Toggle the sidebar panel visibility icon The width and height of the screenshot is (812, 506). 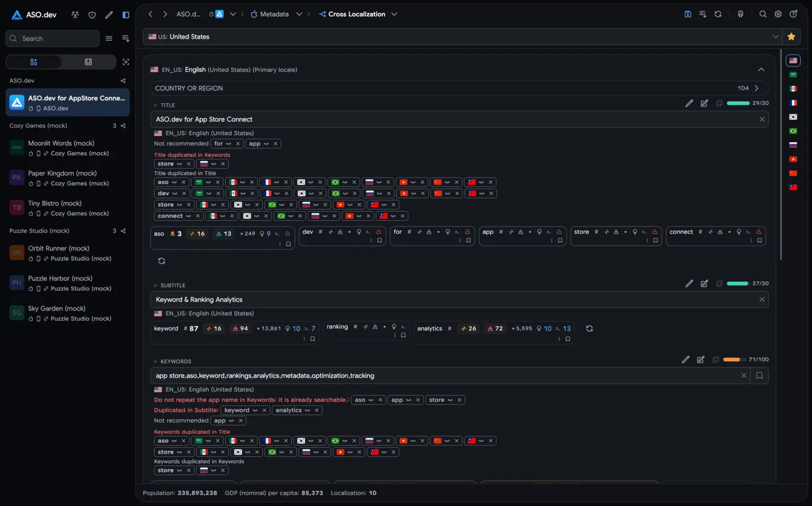[x=126, y=15]
